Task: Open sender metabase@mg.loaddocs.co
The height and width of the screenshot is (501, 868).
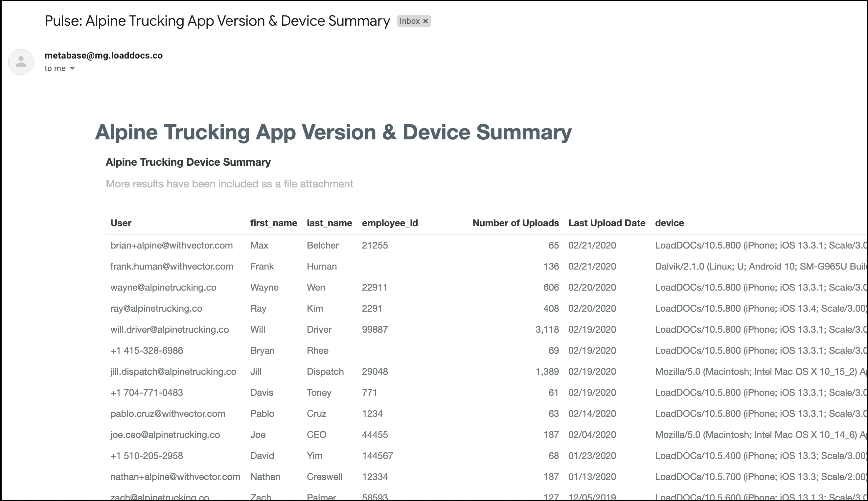Action: click(x=103, y=56)
